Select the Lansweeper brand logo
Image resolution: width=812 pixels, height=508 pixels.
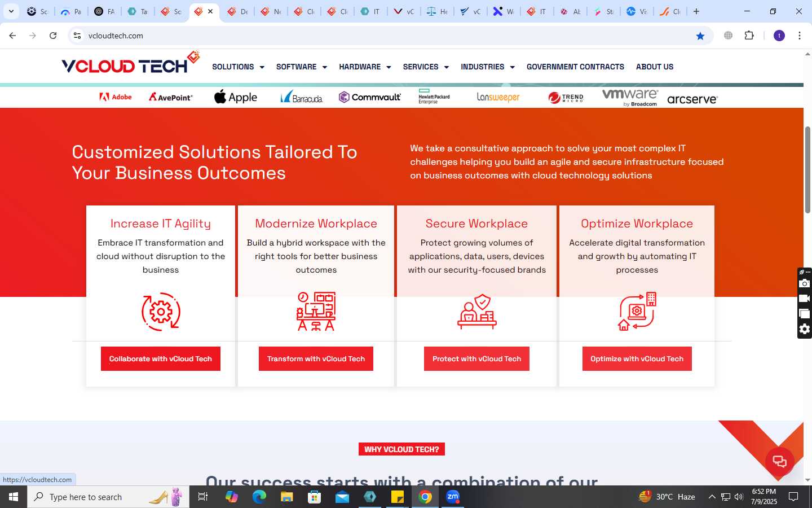coord(498,97)
